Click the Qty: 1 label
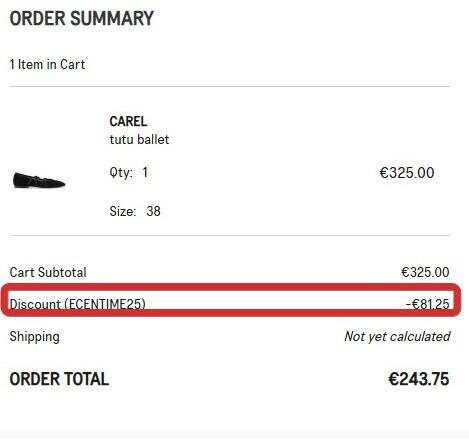The width and height of the screenshot is (469, 442). tap(129, 173)
